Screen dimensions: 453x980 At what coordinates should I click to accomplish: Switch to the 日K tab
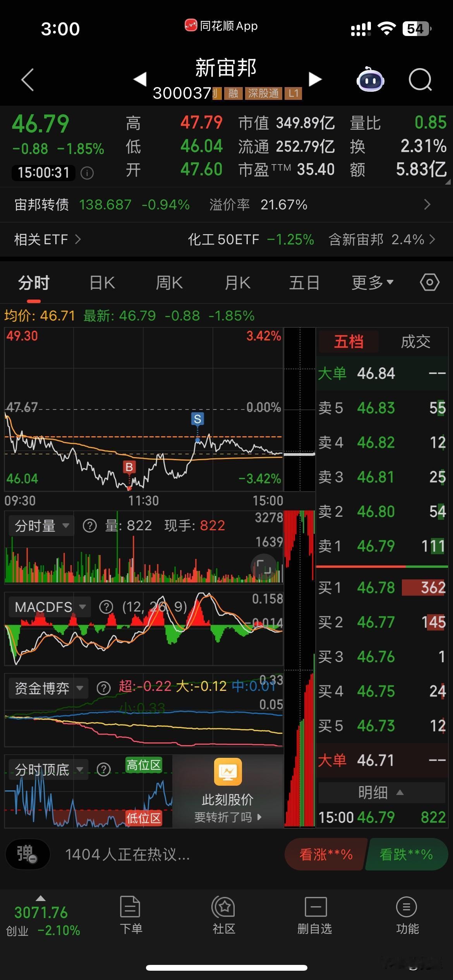point(102,283)
